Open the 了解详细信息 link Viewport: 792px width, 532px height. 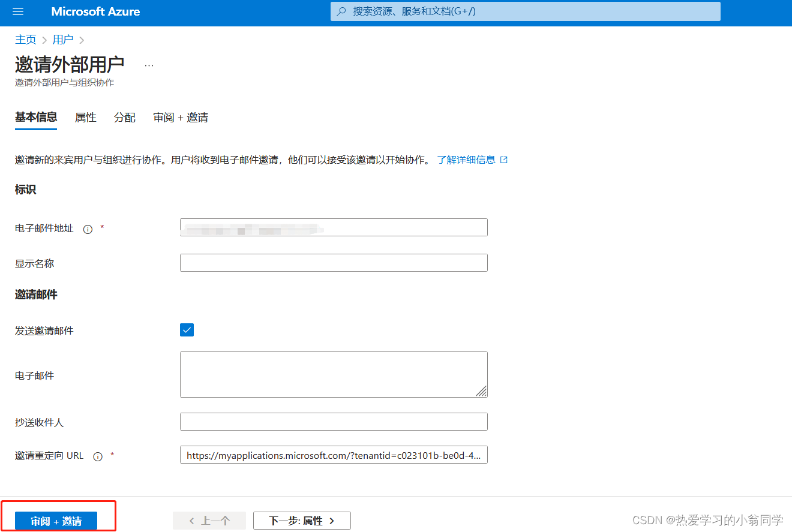tap(466, 160)
